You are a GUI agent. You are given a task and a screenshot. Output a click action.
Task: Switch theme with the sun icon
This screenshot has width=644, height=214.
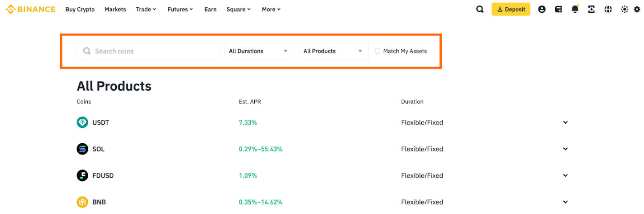click(x=625, y=9)
